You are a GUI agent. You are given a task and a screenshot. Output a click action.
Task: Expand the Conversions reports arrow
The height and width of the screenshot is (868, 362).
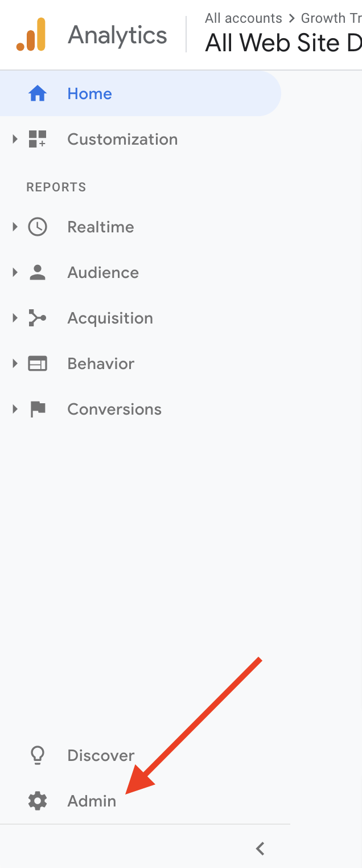[15, 409]
